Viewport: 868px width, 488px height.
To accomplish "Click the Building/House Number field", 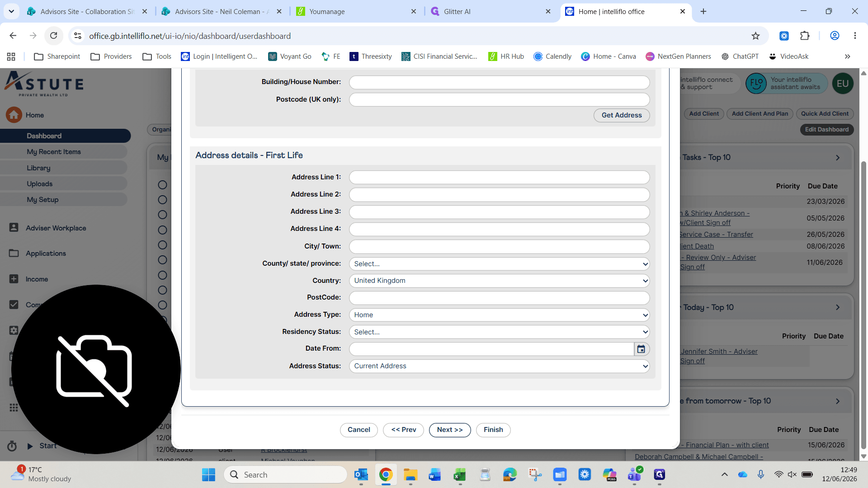I will point(499,82).
